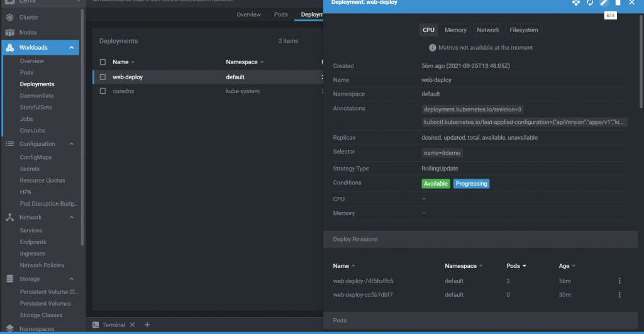The height and width of the screenshot is (334, 644).
Task: Sort revisions by Pods column
Action: point(516,266)
